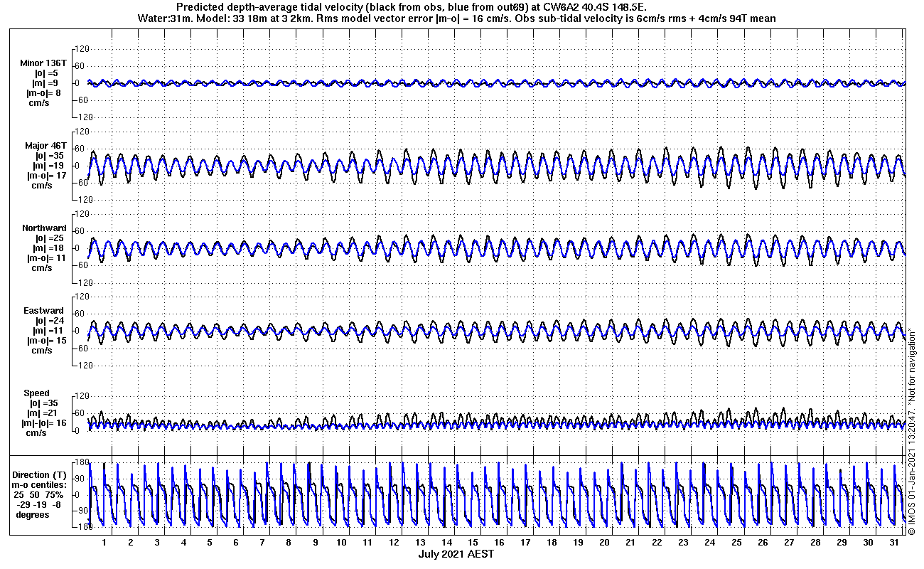
Task: Select the 'Minor 136T' panel label
Action: pos(43,63)
